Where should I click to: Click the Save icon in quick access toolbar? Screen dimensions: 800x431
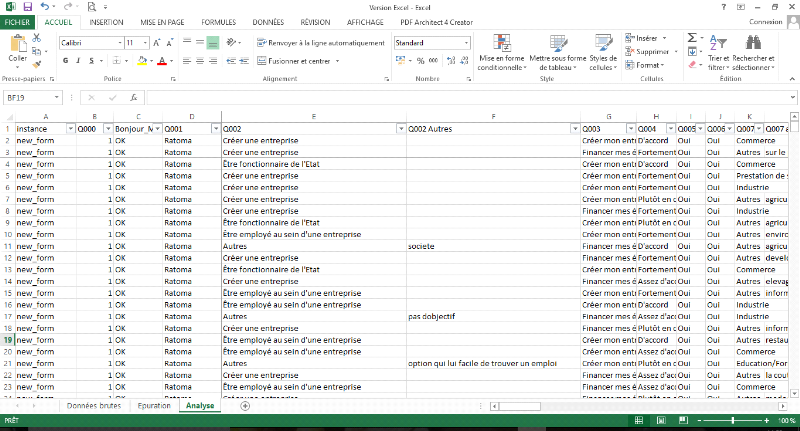(x=27, y=7)
